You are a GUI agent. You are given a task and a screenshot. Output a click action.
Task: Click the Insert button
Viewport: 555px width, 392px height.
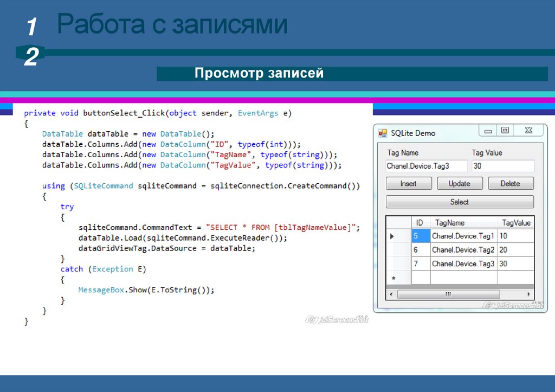(x=409, y=184)
